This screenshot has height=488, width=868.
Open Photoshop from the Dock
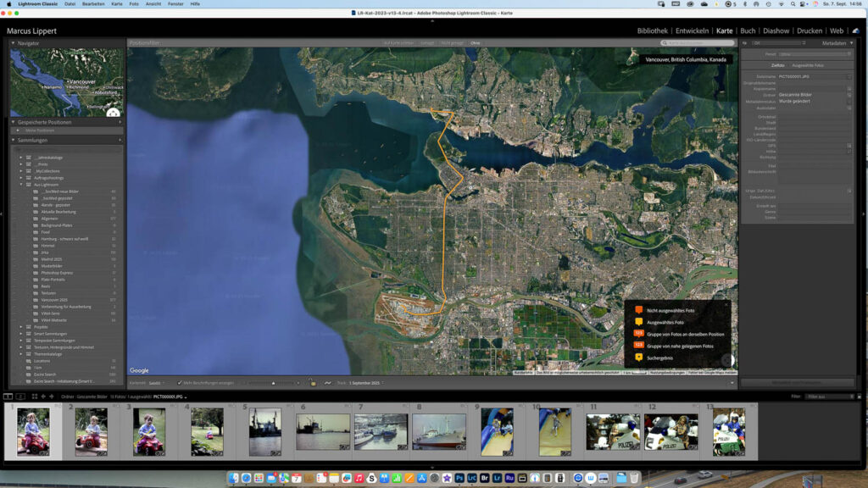click(459, 478)
